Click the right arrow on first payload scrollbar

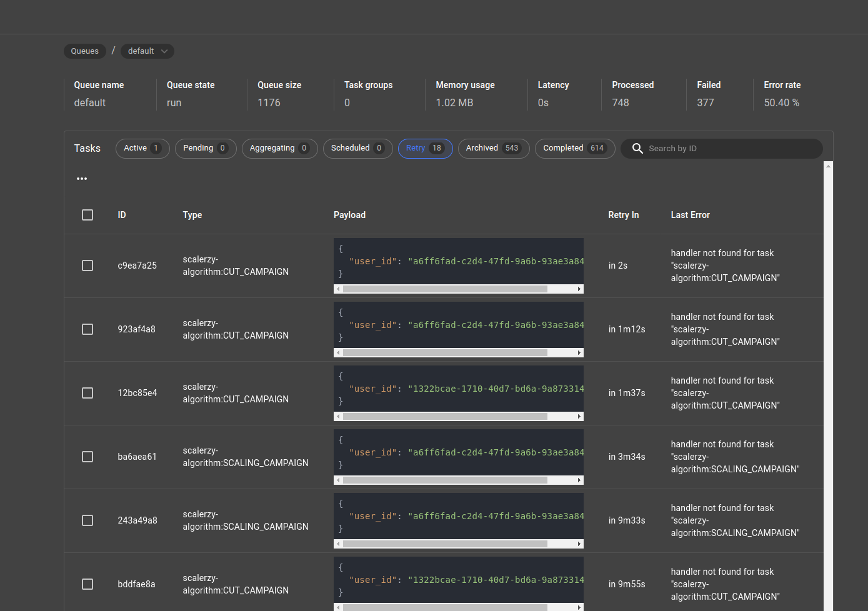click(x=578, y=289)
